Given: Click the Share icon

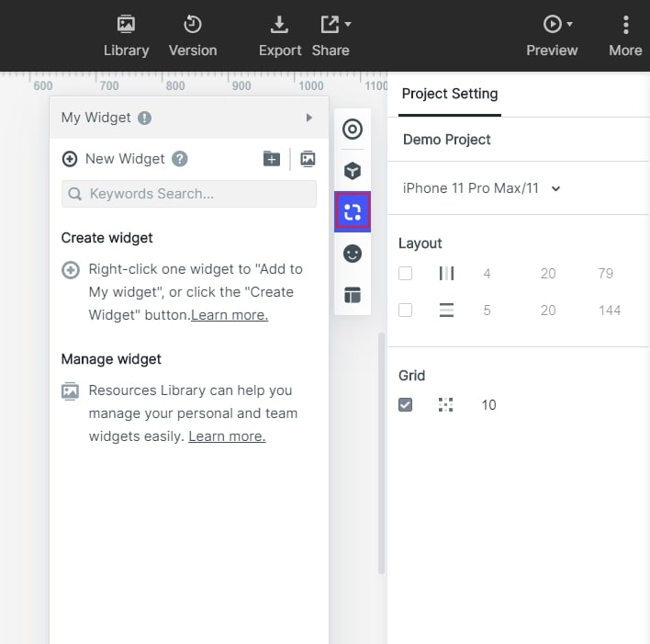Looking at the screenshot, I should point(330,25).
